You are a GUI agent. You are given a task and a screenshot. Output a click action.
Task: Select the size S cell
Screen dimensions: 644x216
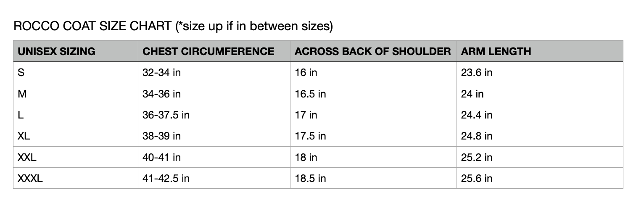pyautogui.click(x=21, y=73)
